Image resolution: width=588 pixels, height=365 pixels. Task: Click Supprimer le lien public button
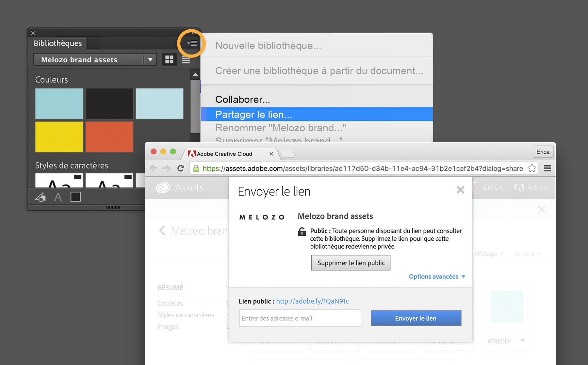(351, 263)
